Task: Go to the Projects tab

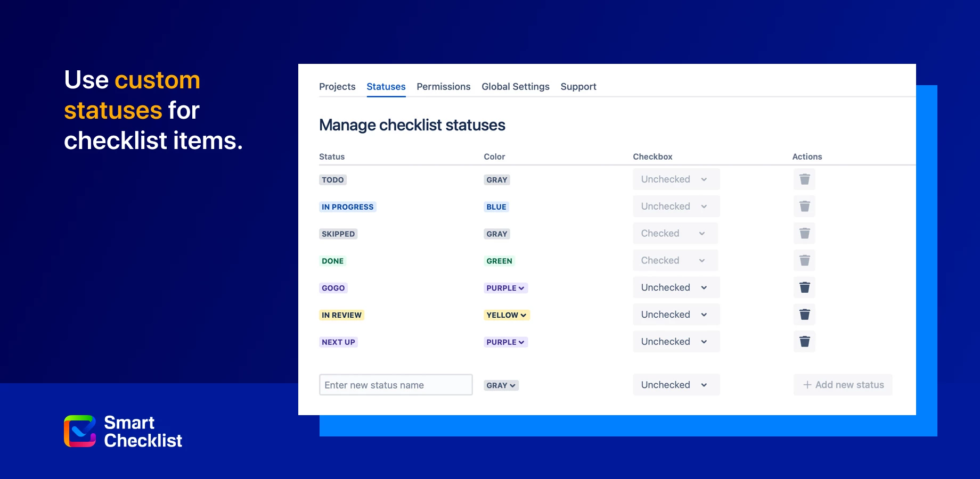Action: click(x=337, y=87)
